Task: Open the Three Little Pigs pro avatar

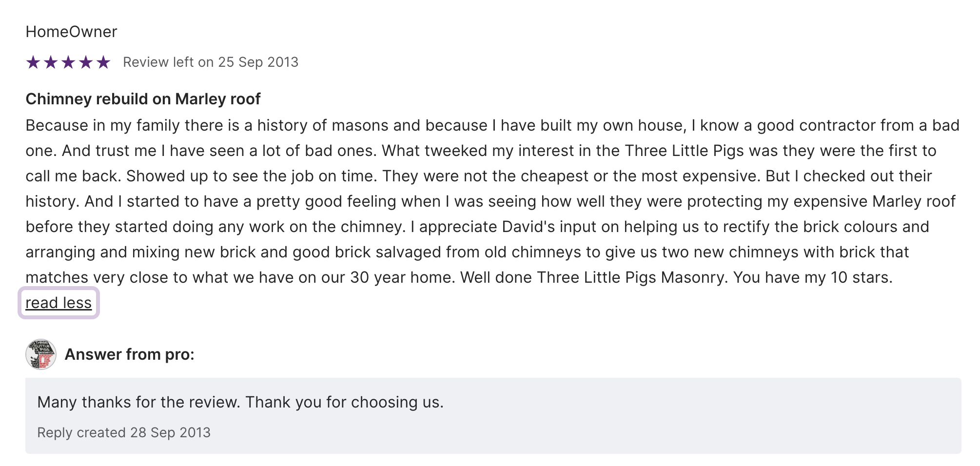Action: [41, 354]
